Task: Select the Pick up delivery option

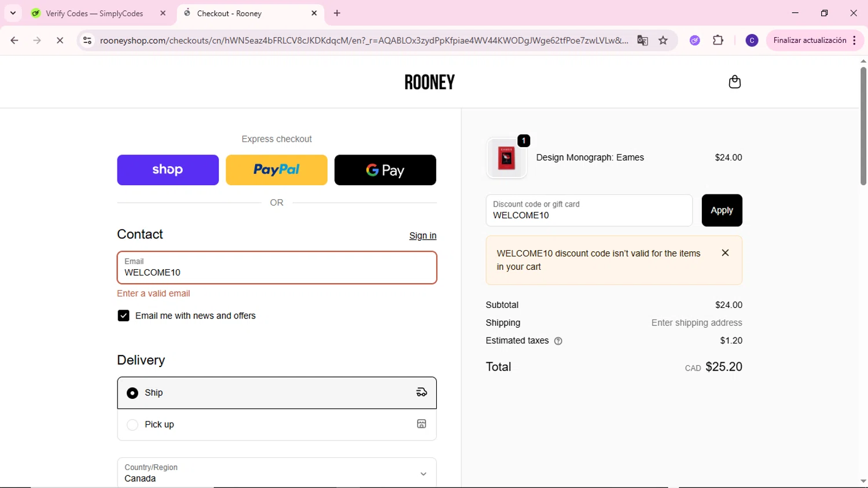Action: click(x=277, y=424)
